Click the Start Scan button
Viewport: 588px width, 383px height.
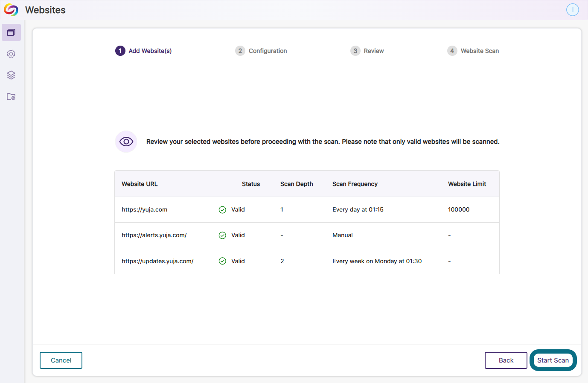coord(553,360)
